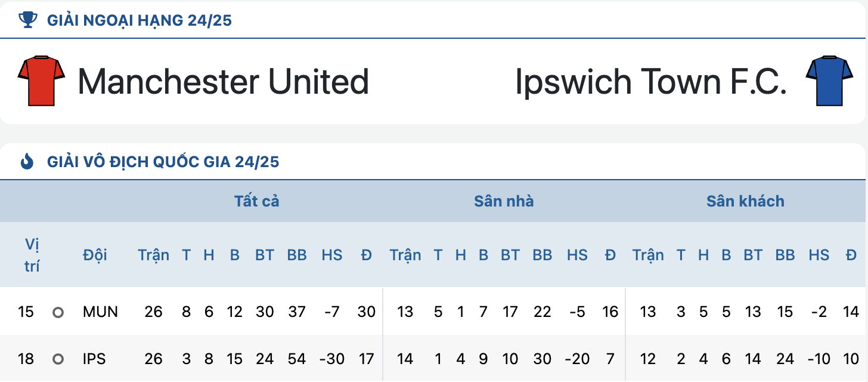868x382 pixels.
Task: Click the red Manchester United jersey icon
Action: (x=41, y=81)
